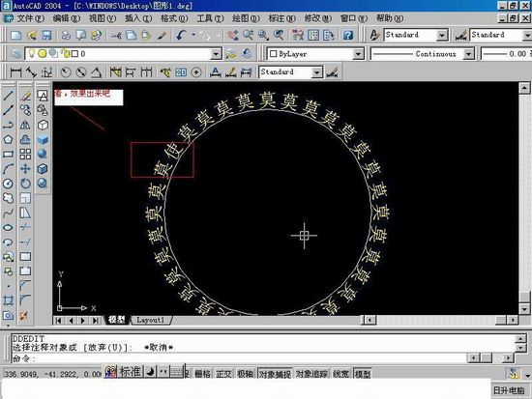This screenshot has width=532, height=399.
Task: Click the 模型 status bar button
Action: (363, 374)
